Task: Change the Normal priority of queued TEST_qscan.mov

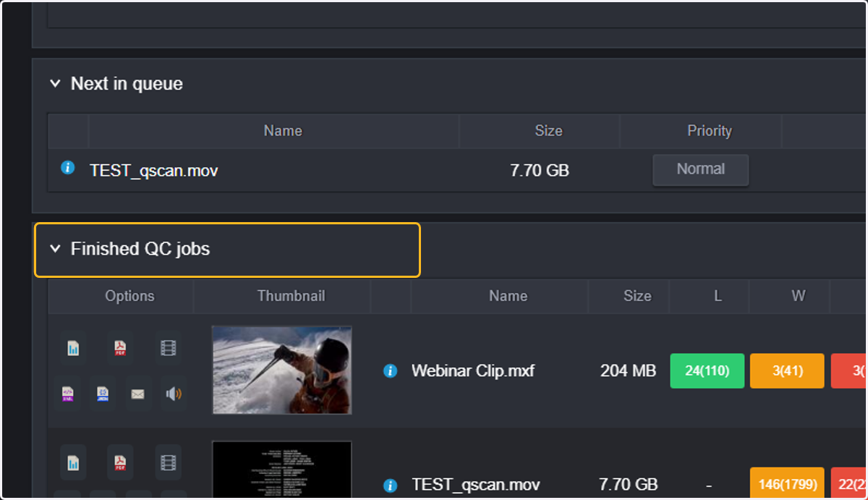Action: (700, 169)
